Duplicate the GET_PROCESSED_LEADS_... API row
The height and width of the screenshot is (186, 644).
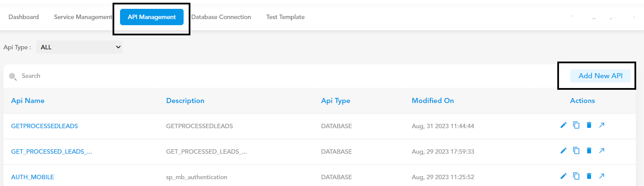(x=576, y=151)
